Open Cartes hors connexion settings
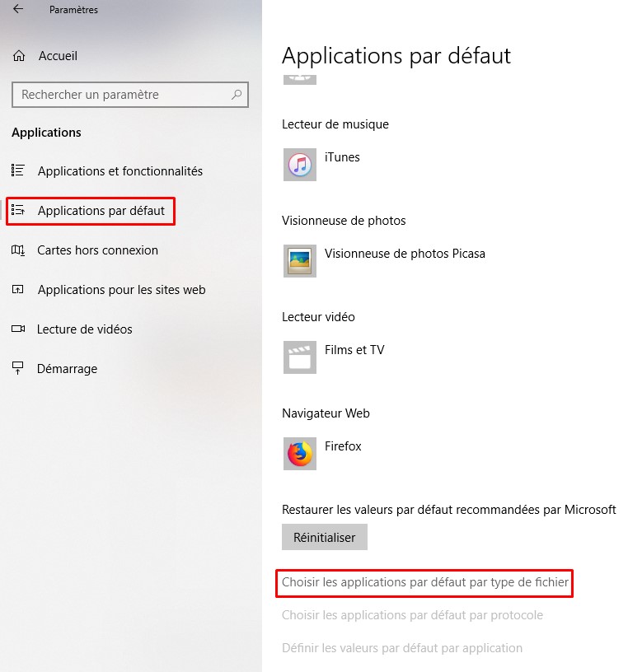Viewport: 628px width, 672px height. pyautogui.click(x=91, y=250)
